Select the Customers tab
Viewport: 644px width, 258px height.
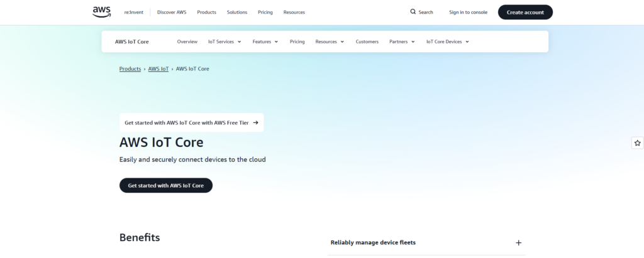pyautogui.click(x=367, y=41)
